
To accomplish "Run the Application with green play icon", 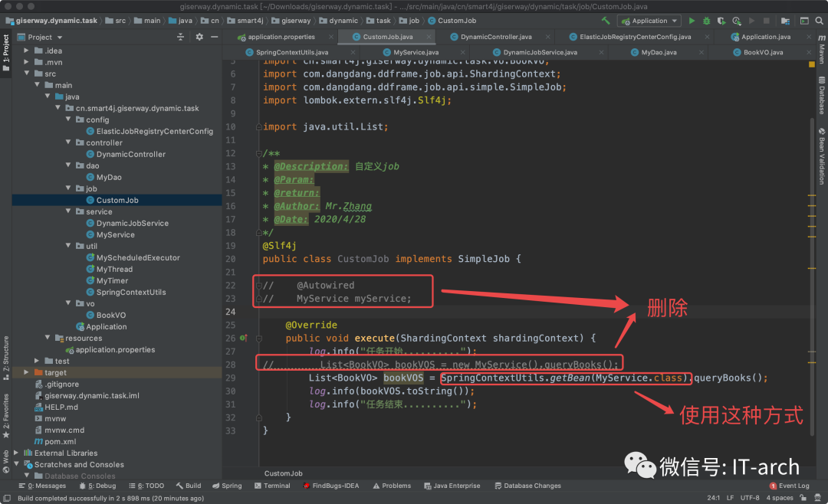I will point(692,21).
